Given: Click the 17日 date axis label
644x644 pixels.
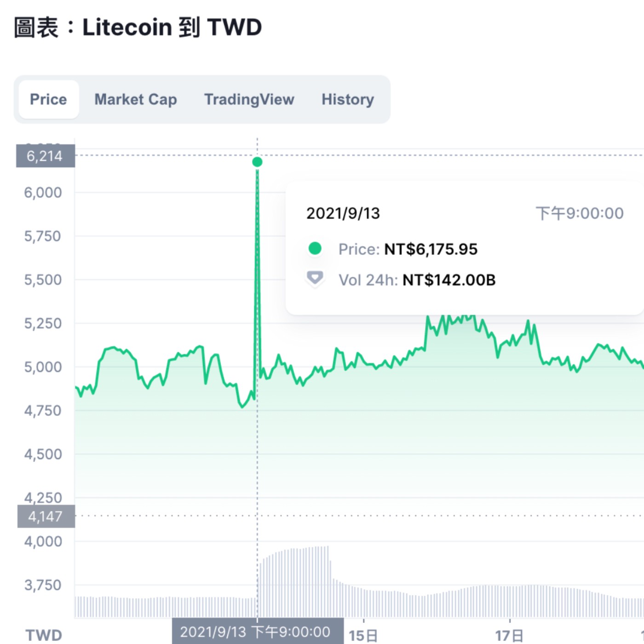Looking at the screenshot, I should coord(509,636).
